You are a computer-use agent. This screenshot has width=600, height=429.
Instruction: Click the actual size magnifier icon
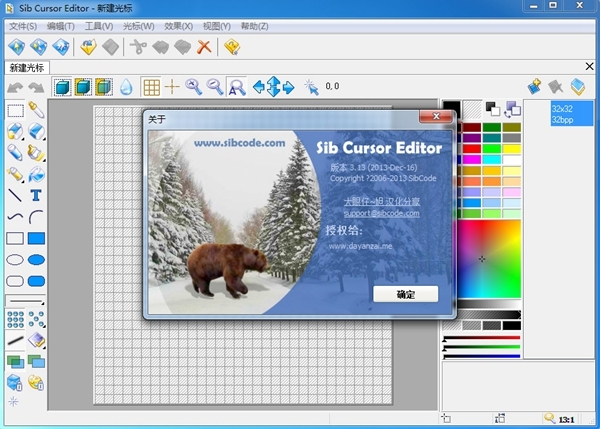236,87
